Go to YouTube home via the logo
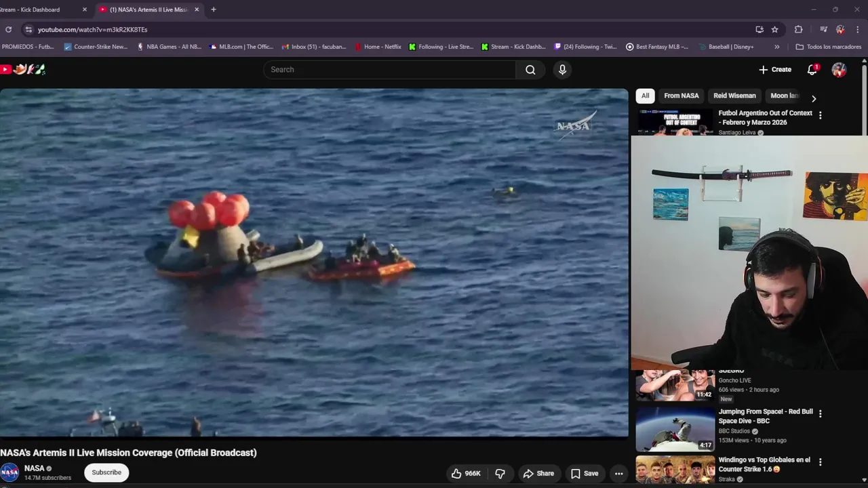This screenshot has height=488, width=868. 22,69
